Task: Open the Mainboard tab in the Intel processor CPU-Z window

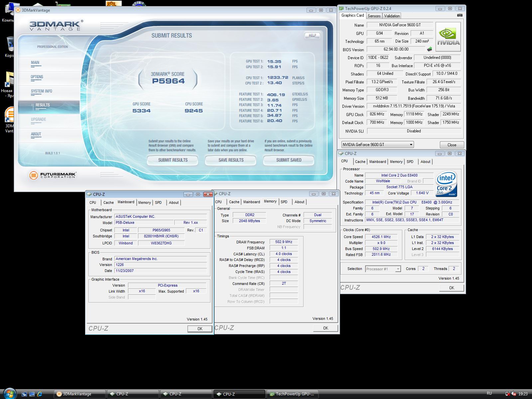Action: click(378, 162)
